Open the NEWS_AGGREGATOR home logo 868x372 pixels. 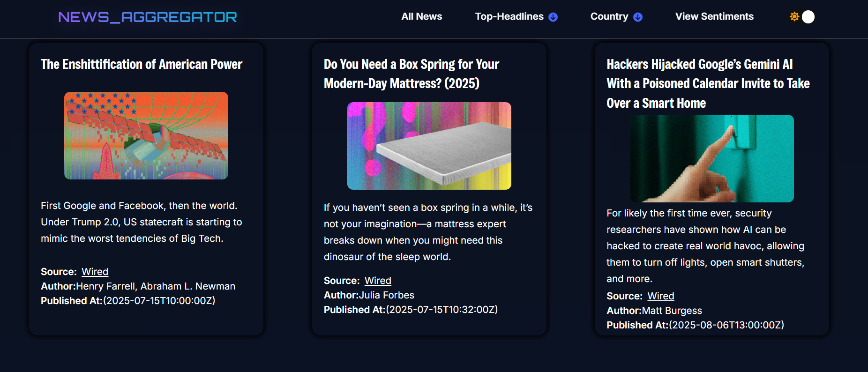[148, 17]
